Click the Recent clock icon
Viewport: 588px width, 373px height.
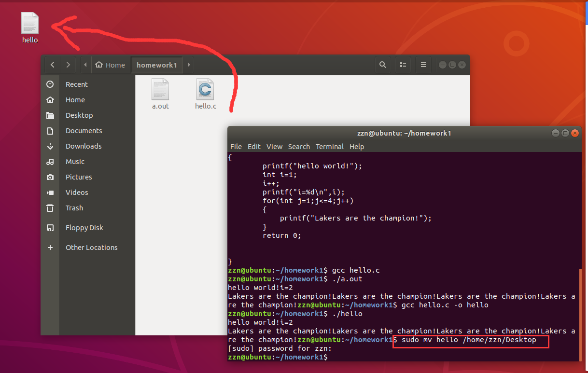(x=50, y=84)
